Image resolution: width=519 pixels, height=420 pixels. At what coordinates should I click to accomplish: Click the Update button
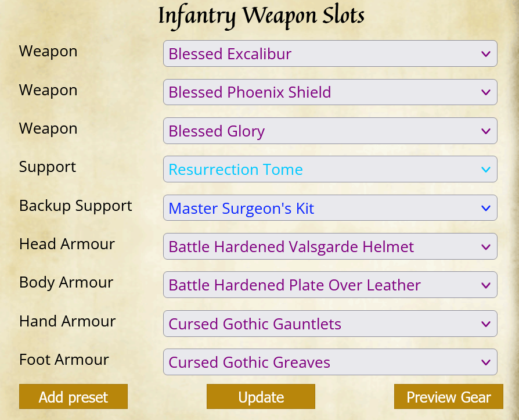[x=261, y=397]
